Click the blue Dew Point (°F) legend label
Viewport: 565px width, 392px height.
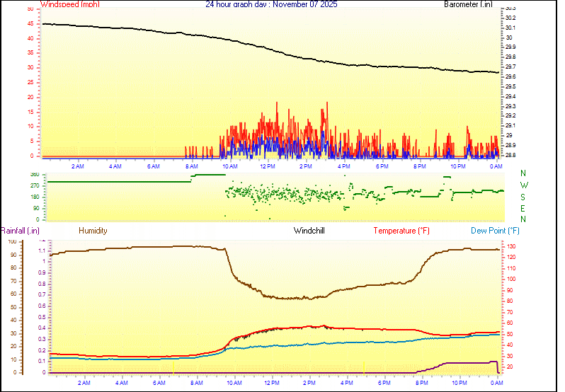point(496,231)
